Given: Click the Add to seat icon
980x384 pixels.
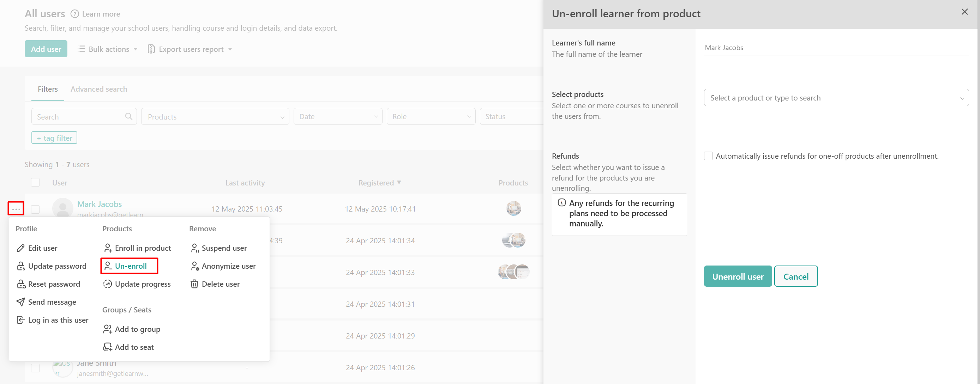Looking at the screenshot, I should [108, 347].
